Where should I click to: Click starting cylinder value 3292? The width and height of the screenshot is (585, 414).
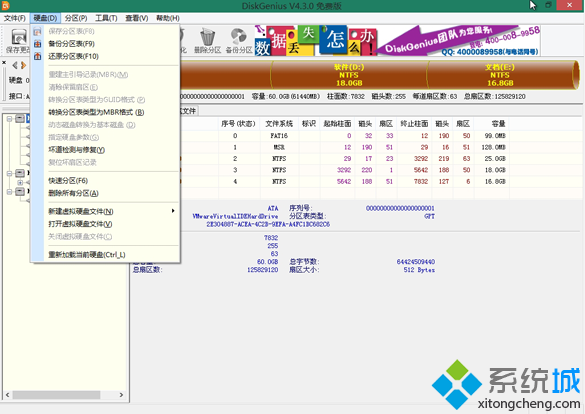point(344,170)
